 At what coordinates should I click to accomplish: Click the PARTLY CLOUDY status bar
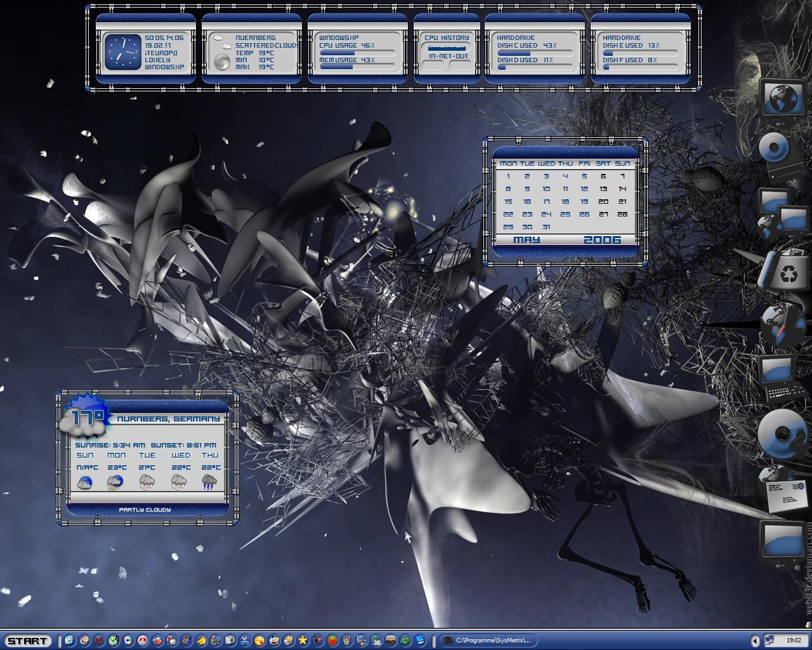tap(145, 510)
